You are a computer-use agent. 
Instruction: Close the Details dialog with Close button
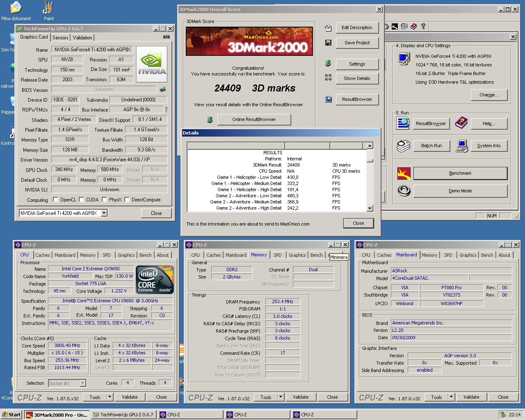pos(358,223)
